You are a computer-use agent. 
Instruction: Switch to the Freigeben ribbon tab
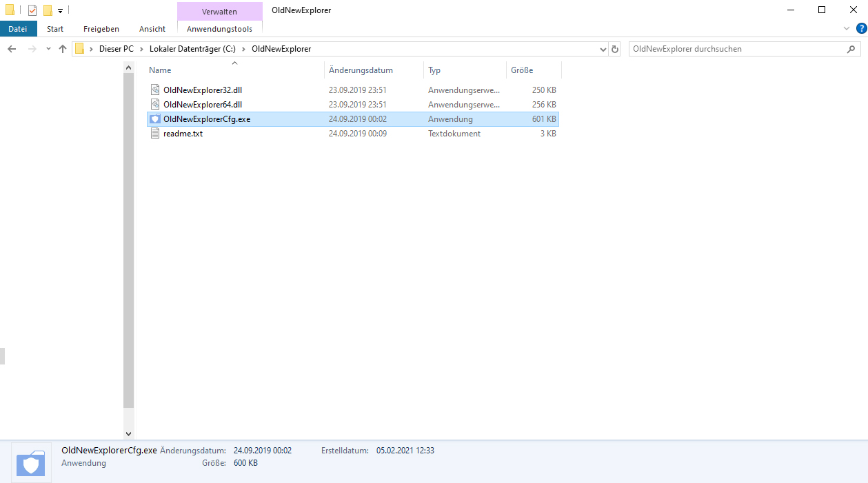tap(101, 29)
